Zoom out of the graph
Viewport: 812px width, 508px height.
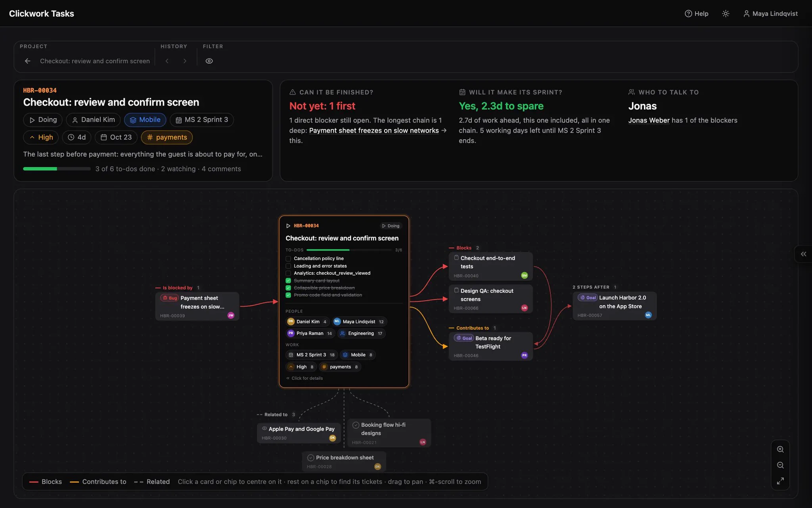pyautogui.click(x=780, y=465)
